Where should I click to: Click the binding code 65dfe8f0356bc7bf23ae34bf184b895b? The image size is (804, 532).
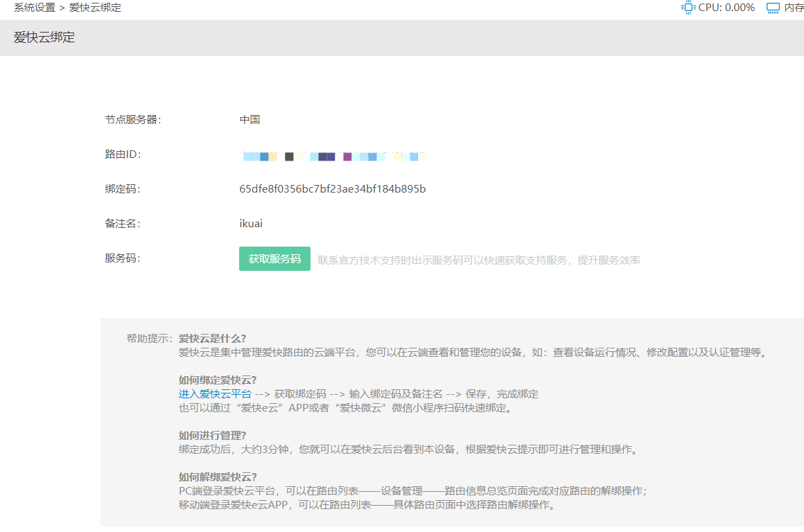click(332, 189)
